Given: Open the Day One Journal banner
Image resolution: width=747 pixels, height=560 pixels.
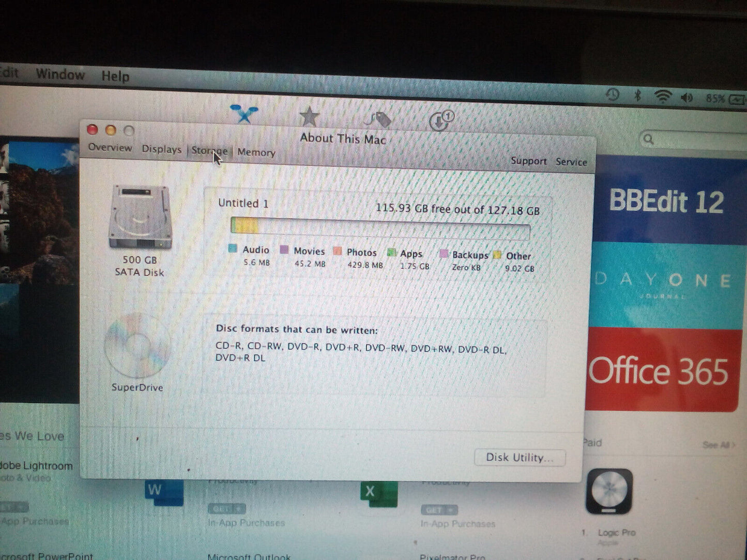Looking at the screenshot, I should coord(667,286).
